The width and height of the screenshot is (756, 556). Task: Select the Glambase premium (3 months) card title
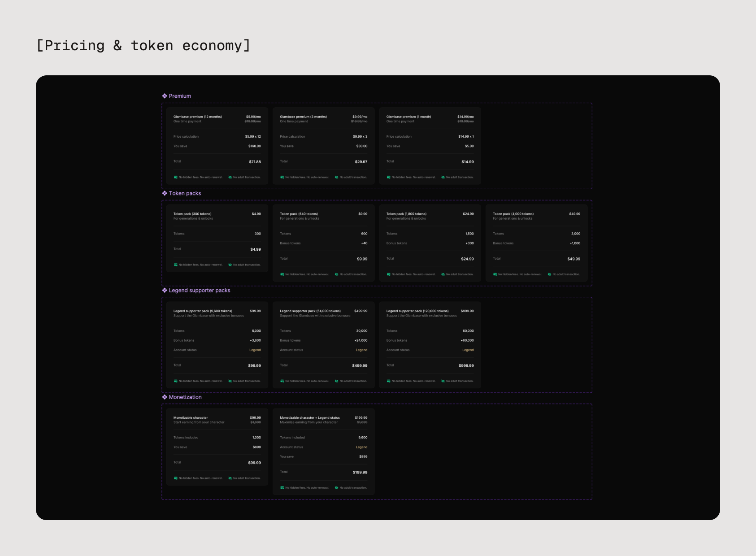click(x=303, y=117)
